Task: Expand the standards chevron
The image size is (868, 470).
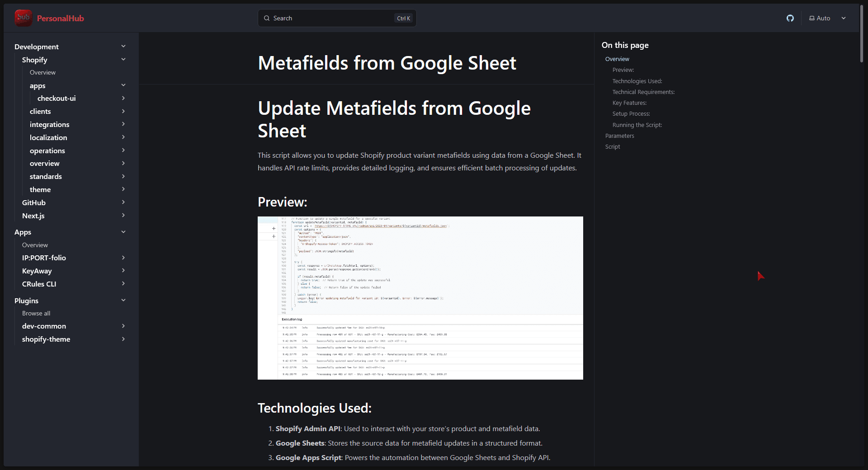Action: click(x=123, y=176)
